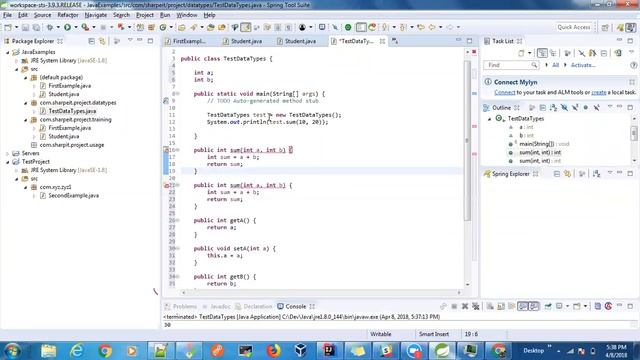Click the New Java Class green icon
640x360 pixels.
[x=163, y=27]
